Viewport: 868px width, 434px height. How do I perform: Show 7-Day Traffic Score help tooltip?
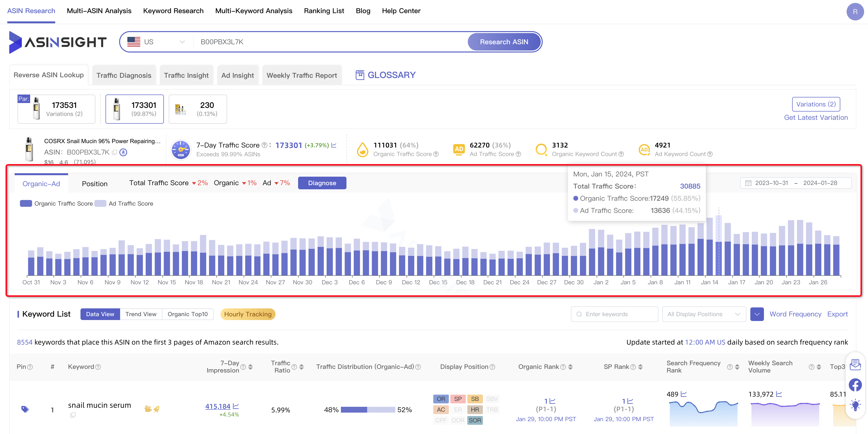click(x=265, y=145)
